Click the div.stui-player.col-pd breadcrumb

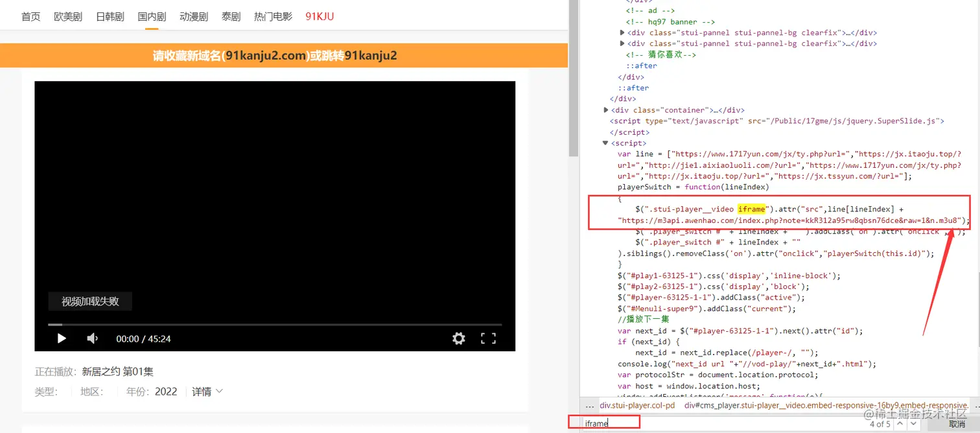coord(637,405)
